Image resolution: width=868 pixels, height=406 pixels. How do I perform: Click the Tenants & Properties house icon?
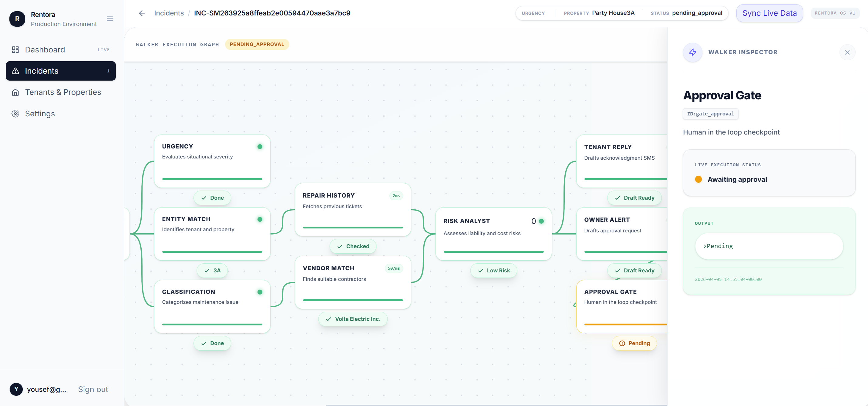(15, 92)
